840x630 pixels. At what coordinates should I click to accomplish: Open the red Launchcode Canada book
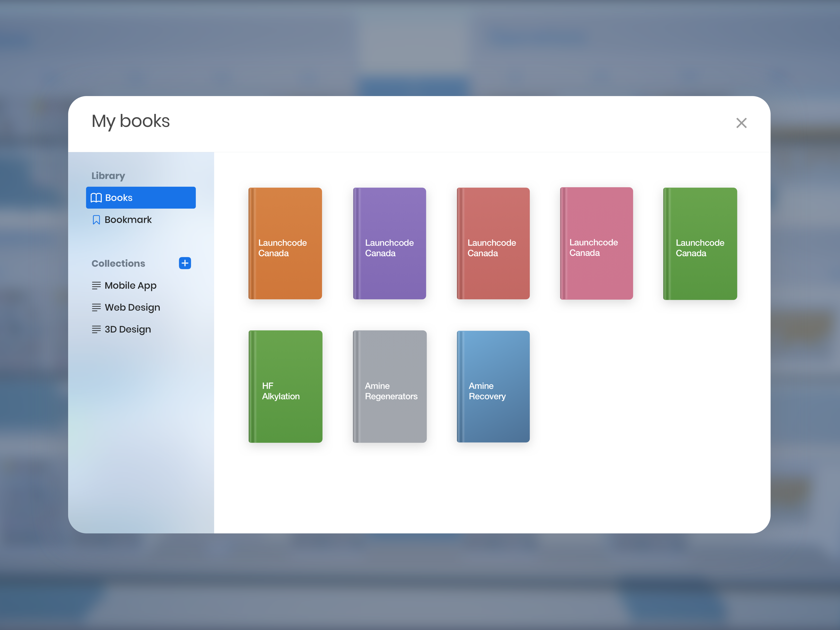[493, 243]
